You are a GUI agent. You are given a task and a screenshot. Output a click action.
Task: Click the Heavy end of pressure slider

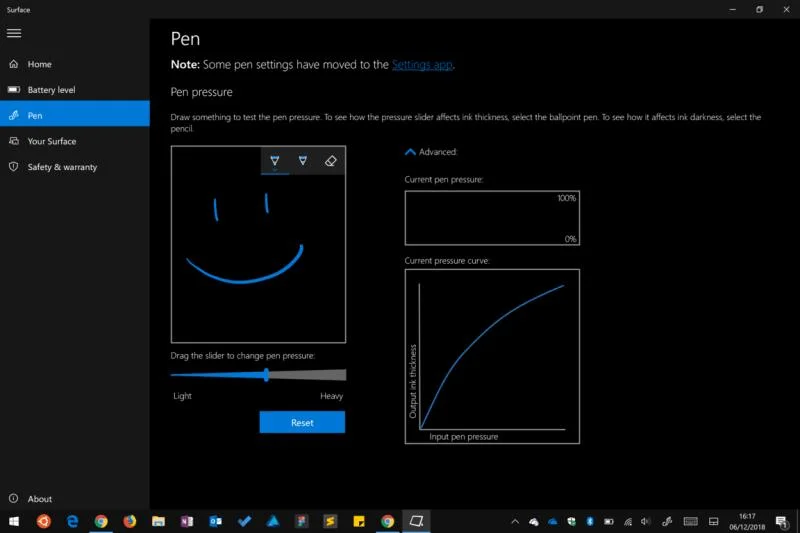tap(344, 375)
